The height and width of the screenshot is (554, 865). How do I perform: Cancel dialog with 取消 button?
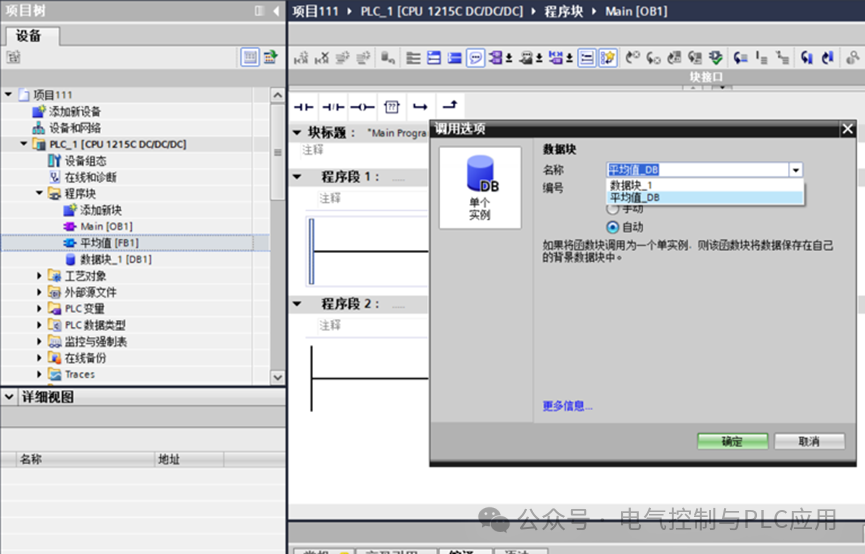(809, 441)
